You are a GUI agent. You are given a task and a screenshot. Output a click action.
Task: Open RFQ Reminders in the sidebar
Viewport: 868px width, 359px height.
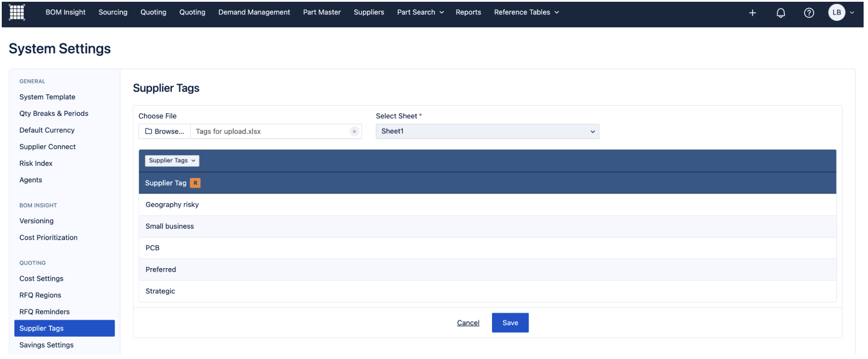pyautogui.click(x=44, y=312)
